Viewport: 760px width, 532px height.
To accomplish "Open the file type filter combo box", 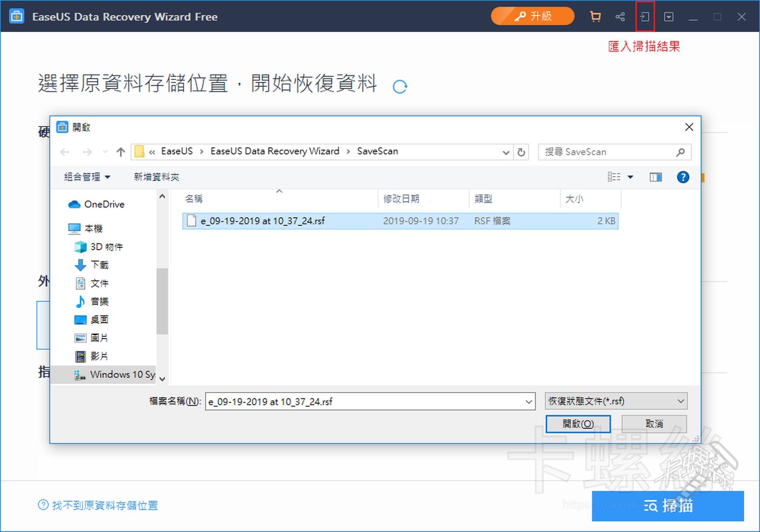I will (x=616, y=401).
